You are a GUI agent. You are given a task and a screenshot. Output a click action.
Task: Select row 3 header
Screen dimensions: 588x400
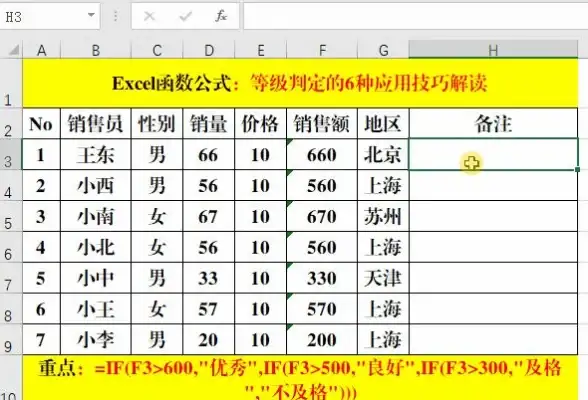click(x=11, y=154)
